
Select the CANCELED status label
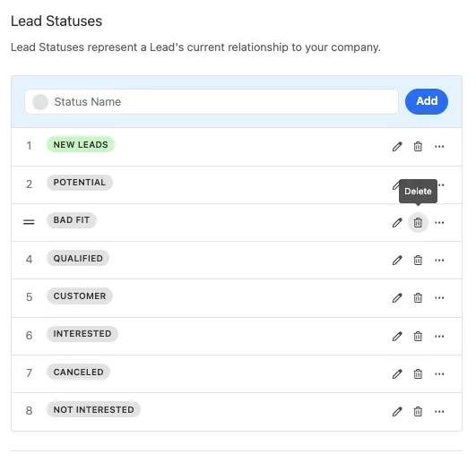[x=78, y=373]
